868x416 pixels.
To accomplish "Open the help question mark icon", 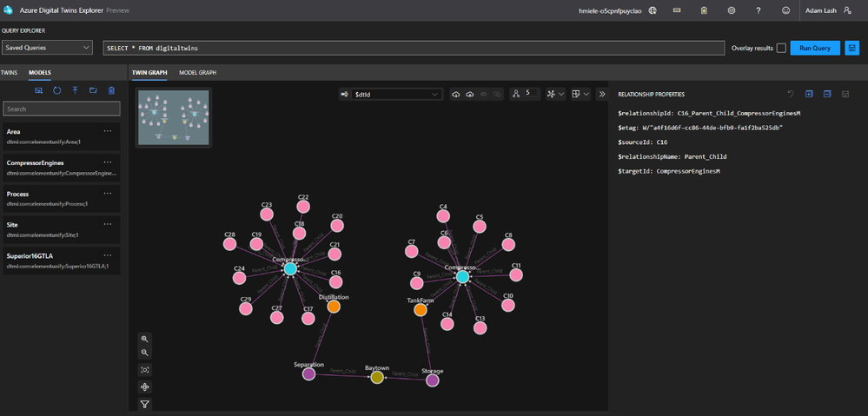I will (x=759, y=10).
